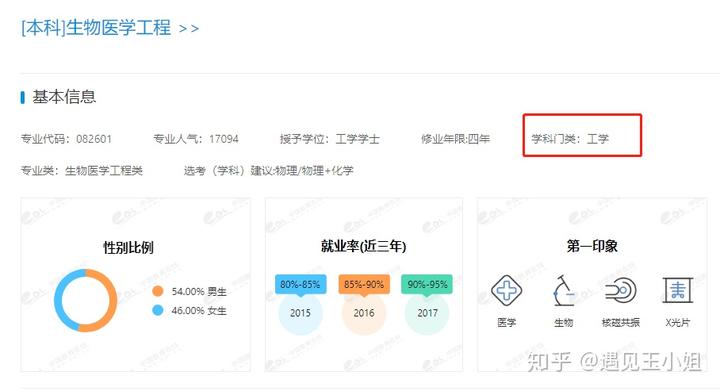Click the orange 85%-90% employment tag
The image size is (720, 391).
(x=364, y=285)
